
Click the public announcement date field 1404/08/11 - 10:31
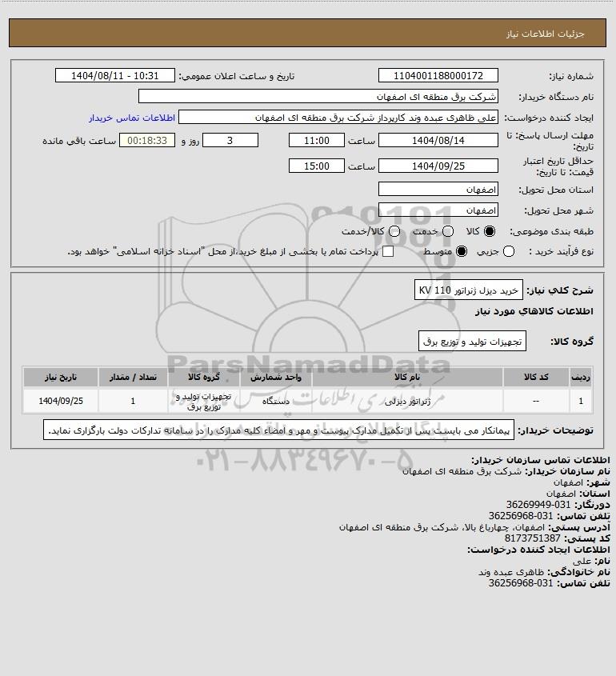(114, 75)
